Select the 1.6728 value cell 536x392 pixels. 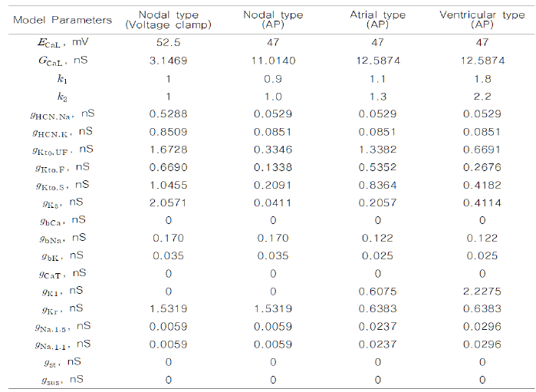coord(168,147)
